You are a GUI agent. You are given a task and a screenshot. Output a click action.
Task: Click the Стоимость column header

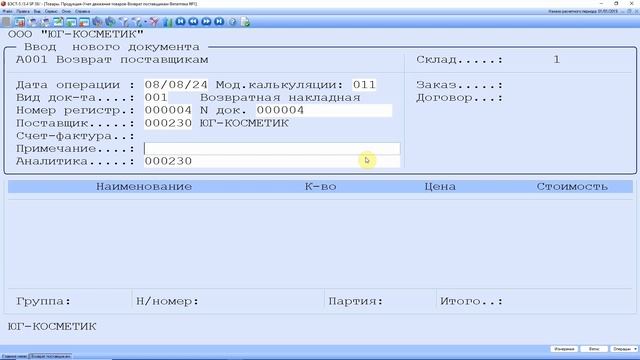click(572, 187)
